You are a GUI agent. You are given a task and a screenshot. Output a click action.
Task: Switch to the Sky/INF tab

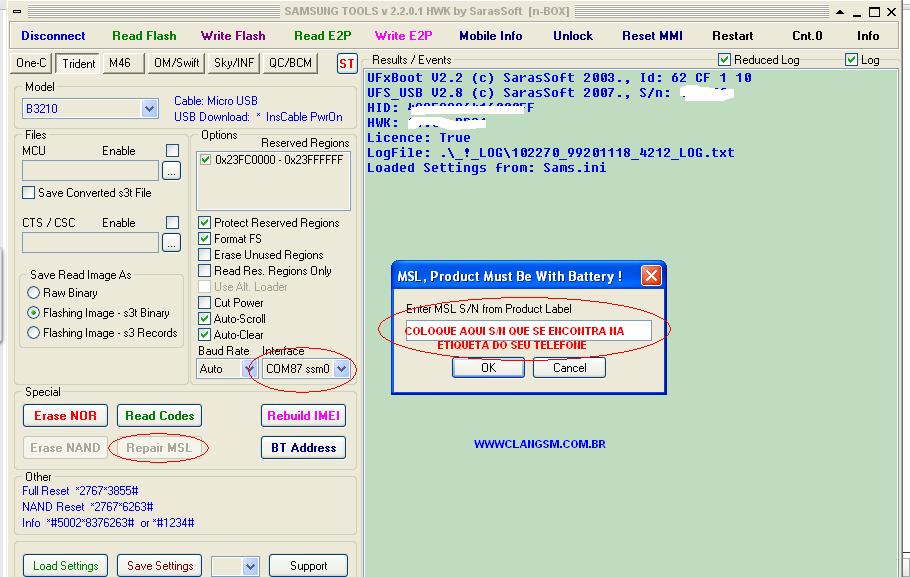point(234,63)
